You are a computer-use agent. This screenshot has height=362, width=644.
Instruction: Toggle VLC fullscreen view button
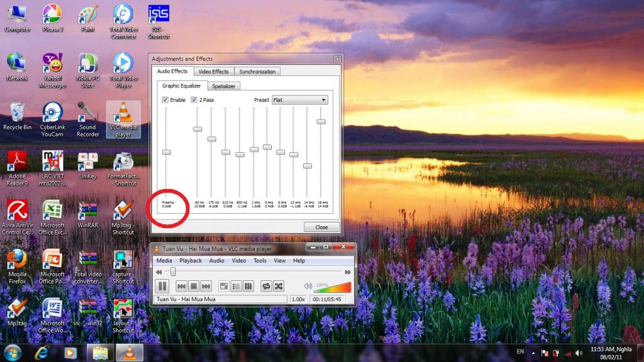(x=224, y=286)
